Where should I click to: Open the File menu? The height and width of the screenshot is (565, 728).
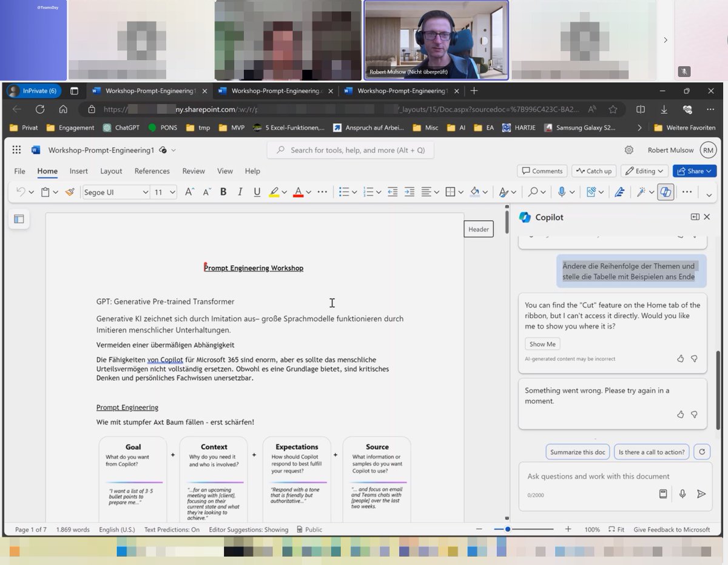19,171
